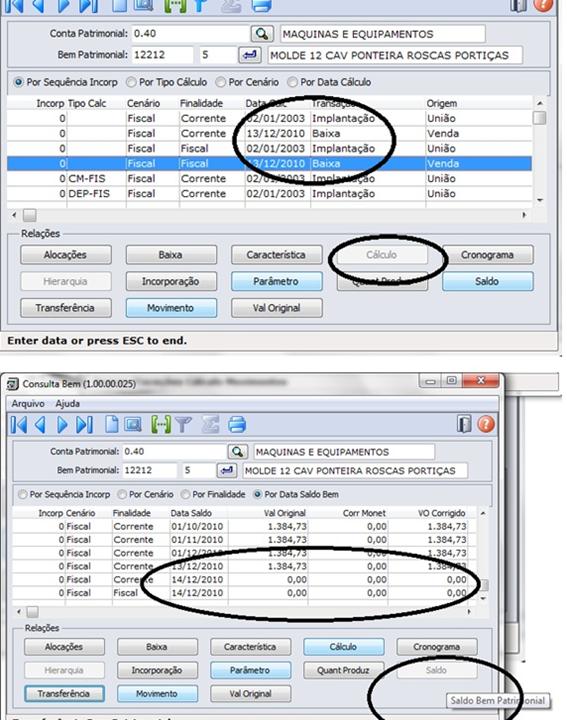
Task: Select Por Data Cálculo radio option
Action: 292,82
